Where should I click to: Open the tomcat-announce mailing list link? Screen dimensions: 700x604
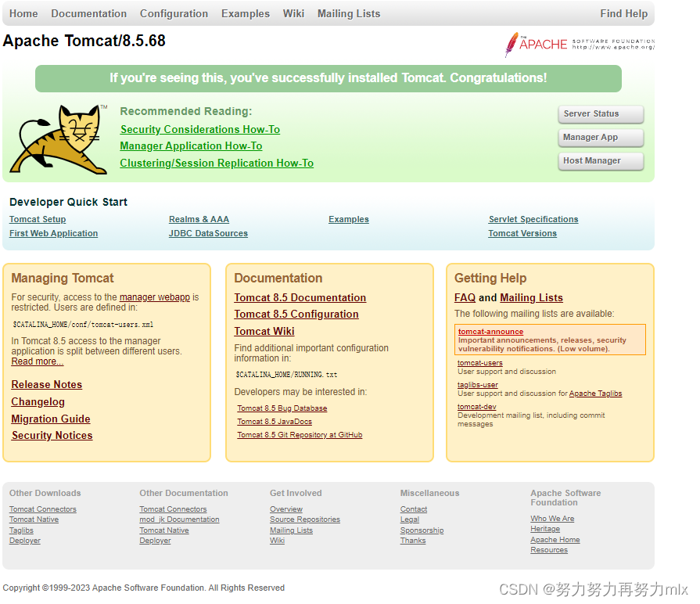point(490,332)
